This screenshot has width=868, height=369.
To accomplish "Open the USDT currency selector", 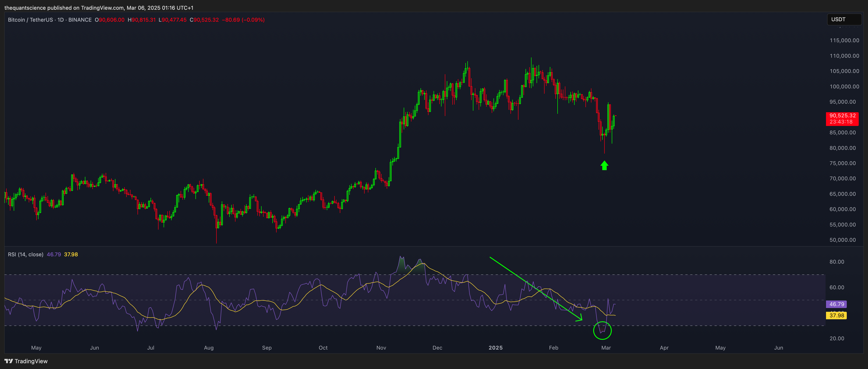I will tap(844, 19).
